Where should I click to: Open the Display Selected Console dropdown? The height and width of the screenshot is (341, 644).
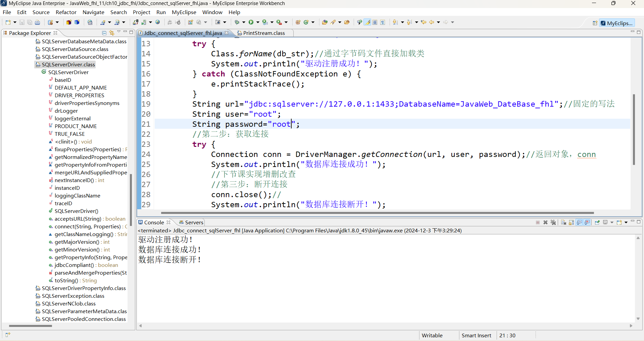tap(612, 222)
